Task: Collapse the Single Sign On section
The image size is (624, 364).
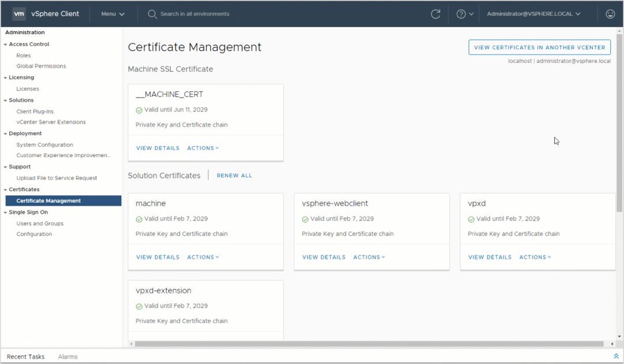Action: (6, 212)
